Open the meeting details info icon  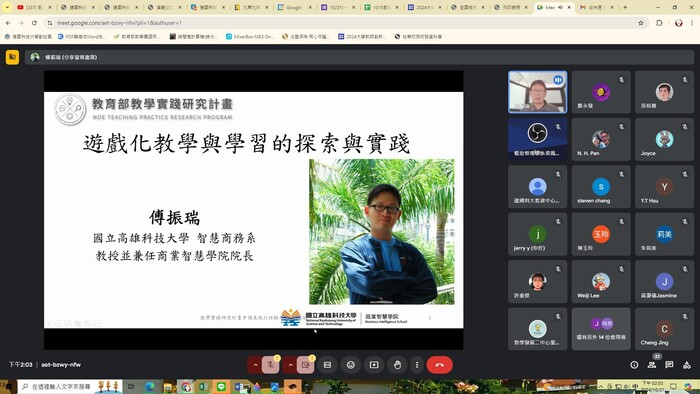pyautogui.click(x=634, y=365)
